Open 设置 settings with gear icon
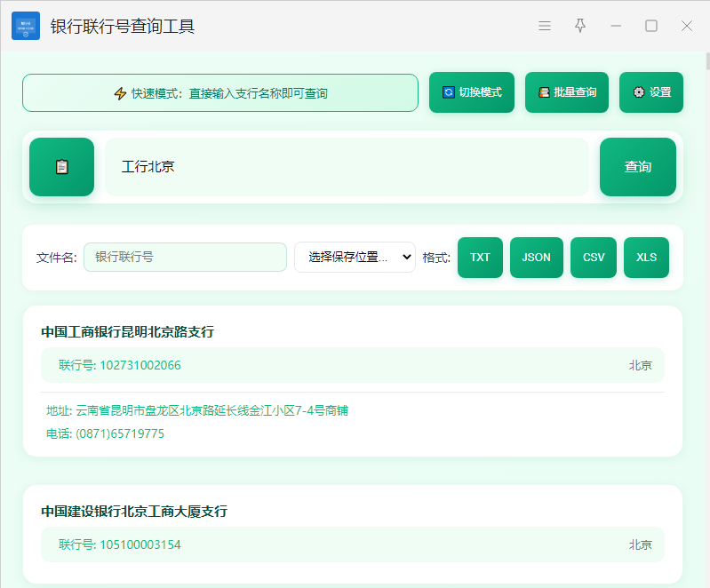The height and width of the screenshot is (588, 710). point(651,92)
